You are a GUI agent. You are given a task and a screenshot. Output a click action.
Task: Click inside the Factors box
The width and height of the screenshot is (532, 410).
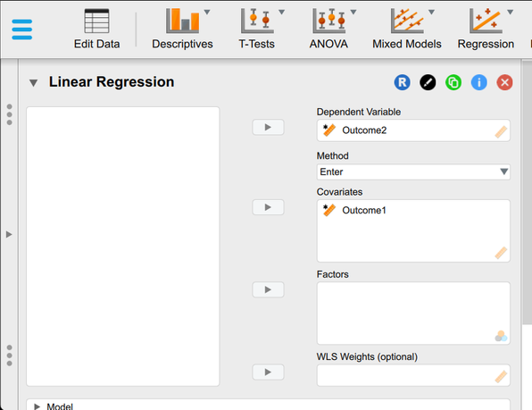point(413,313)
